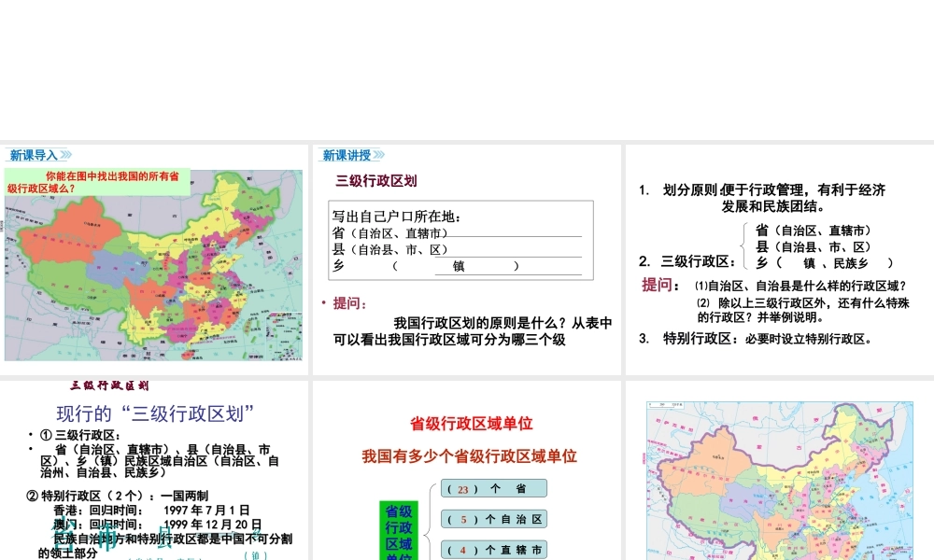Open the slide listing 划分原则 and 三级行政区

point(780,259)
